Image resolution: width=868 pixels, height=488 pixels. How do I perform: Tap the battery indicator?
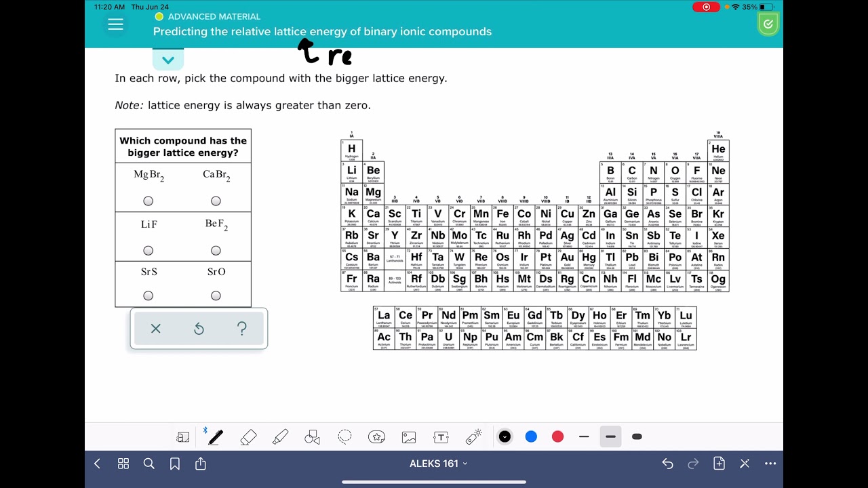pos(766,7)
